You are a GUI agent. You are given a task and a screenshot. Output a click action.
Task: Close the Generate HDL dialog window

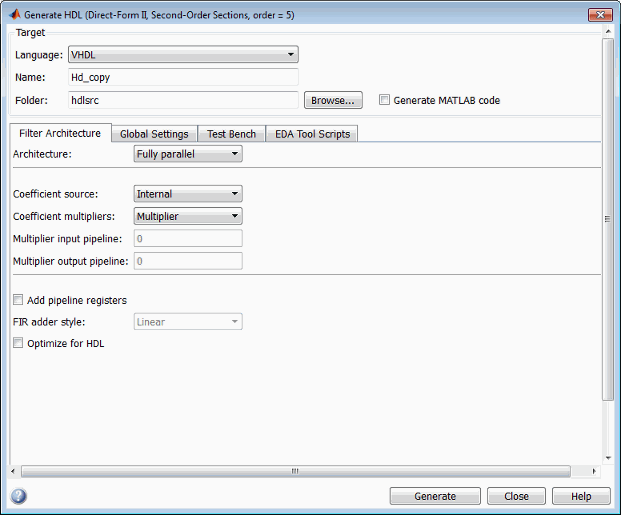point(600,15)
